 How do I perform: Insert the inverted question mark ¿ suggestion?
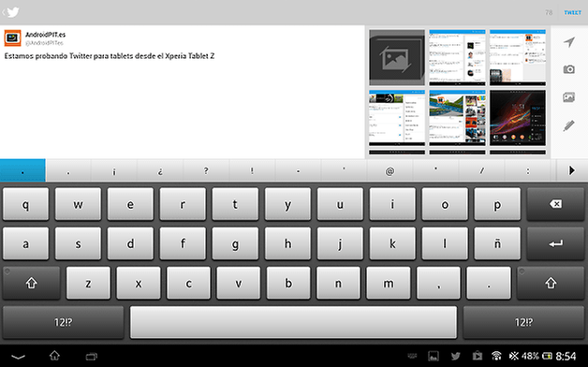pos(160,171)
